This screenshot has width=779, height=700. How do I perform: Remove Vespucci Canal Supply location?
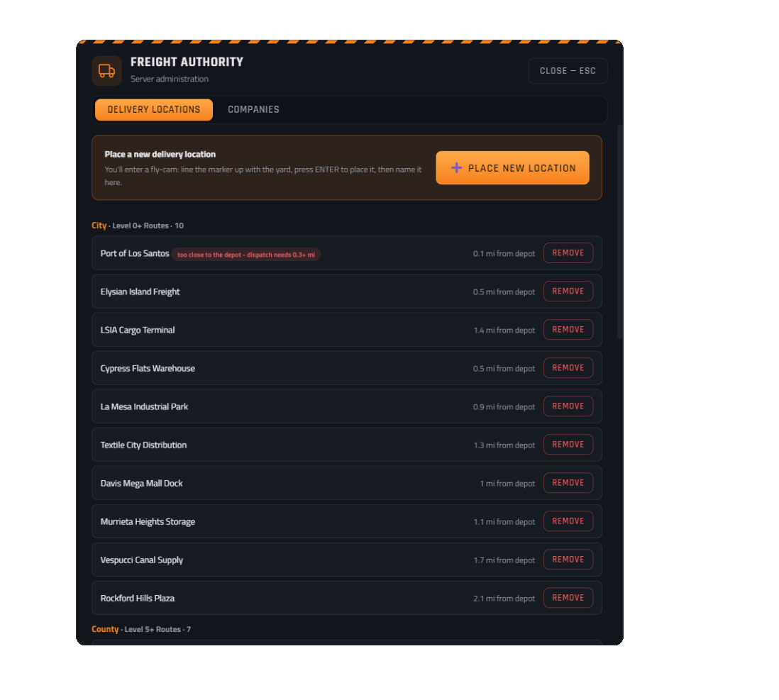click(x=568, y=560)
